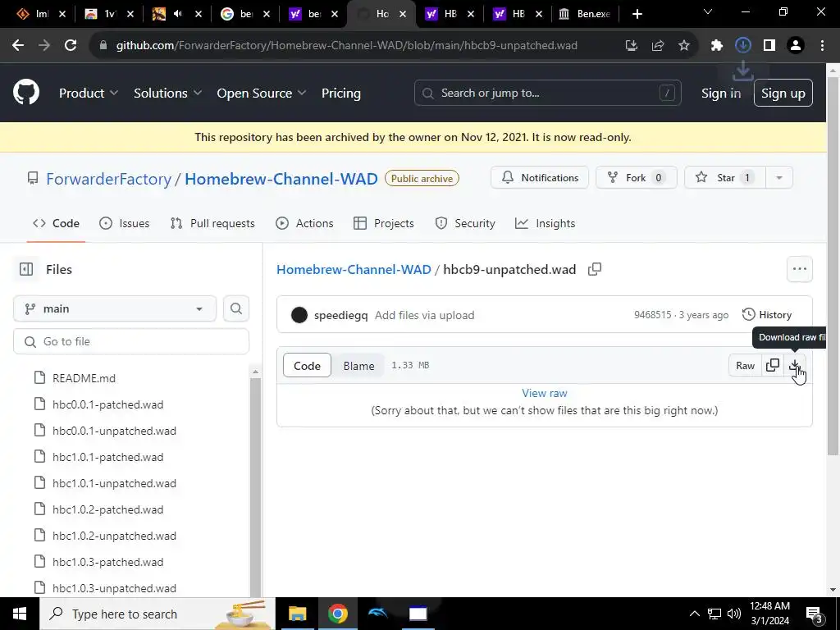Viewport: 840px width, 630px height.
Task: Switch to the Actions tab
Action: 304,223
